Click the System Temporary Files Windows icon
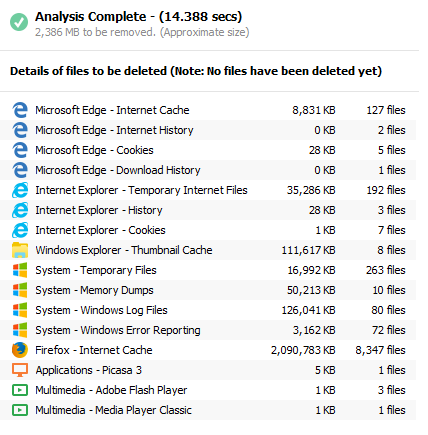 (20, 270)
